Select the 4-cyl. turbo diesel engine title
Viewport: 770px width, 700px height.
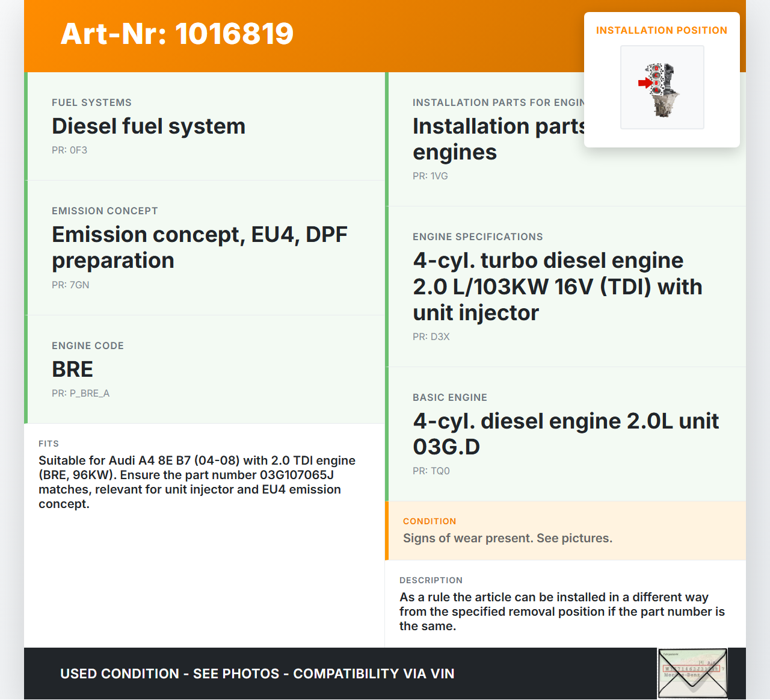(558, 287)
